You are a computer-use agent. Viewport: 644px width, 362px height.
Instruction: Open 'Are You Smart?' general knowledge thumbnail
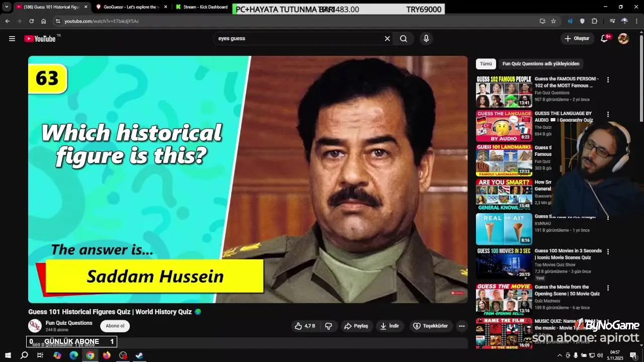pos(504,194)
